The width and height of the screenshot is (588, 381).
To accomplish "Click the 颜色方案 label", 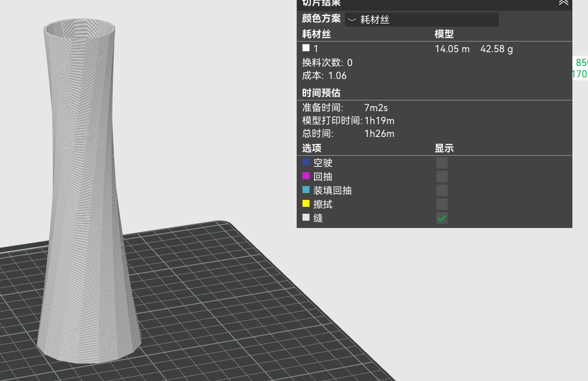I will 321,19.
